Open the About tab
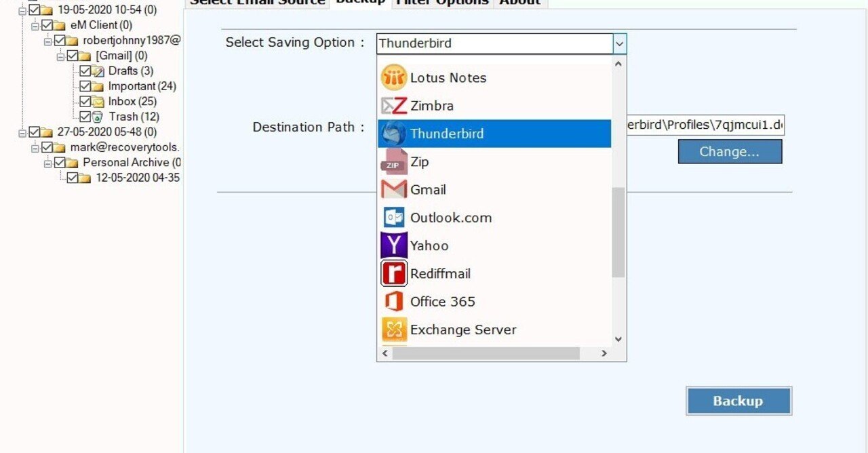 point(519,3)
